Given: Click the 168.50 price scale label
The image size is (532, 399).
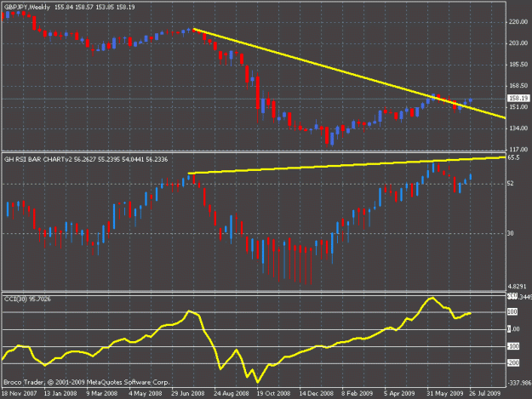Looking at the screenshot, I should click(518, 86).
